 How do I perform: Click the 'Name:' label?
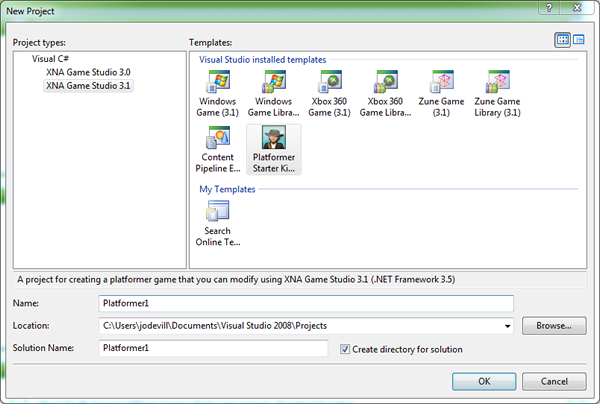(26, 303)
